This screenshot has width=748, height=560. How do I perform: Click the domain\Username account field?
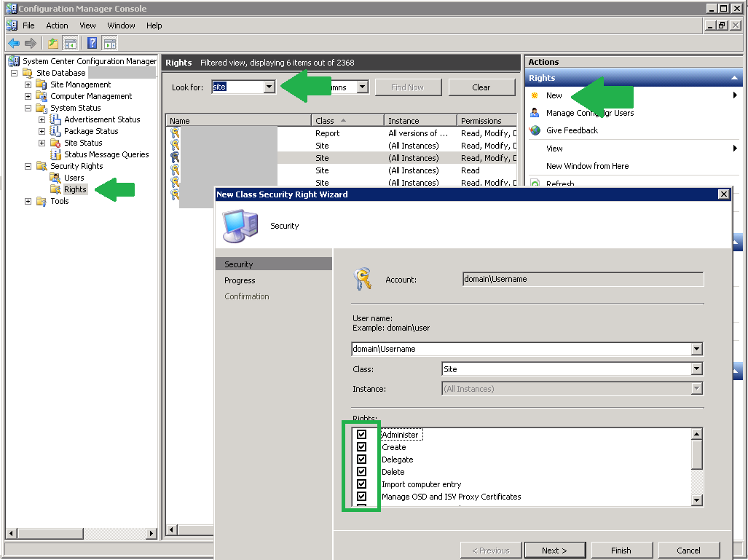[x=582, y=279]
